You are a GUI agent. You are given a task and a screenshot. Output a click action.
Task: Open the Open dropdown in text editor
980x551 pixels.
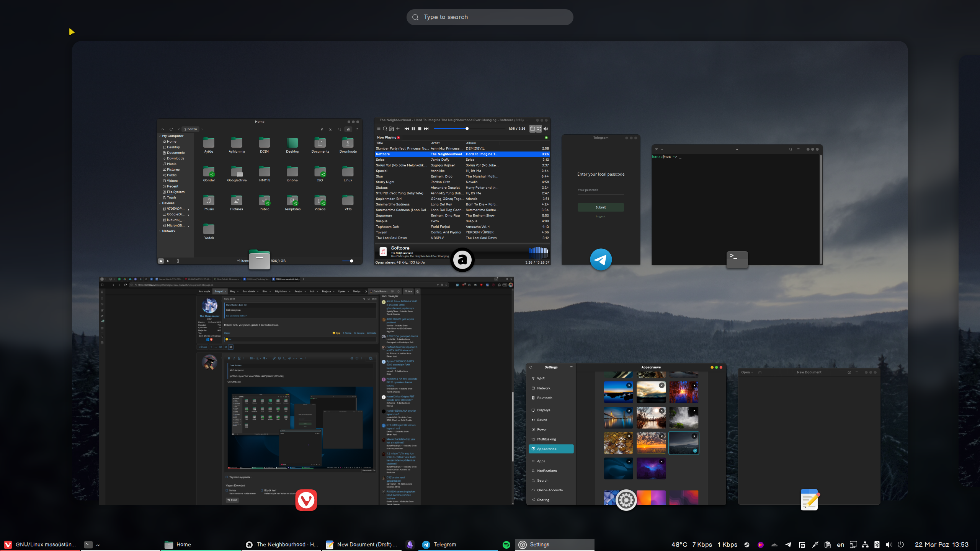747,372
